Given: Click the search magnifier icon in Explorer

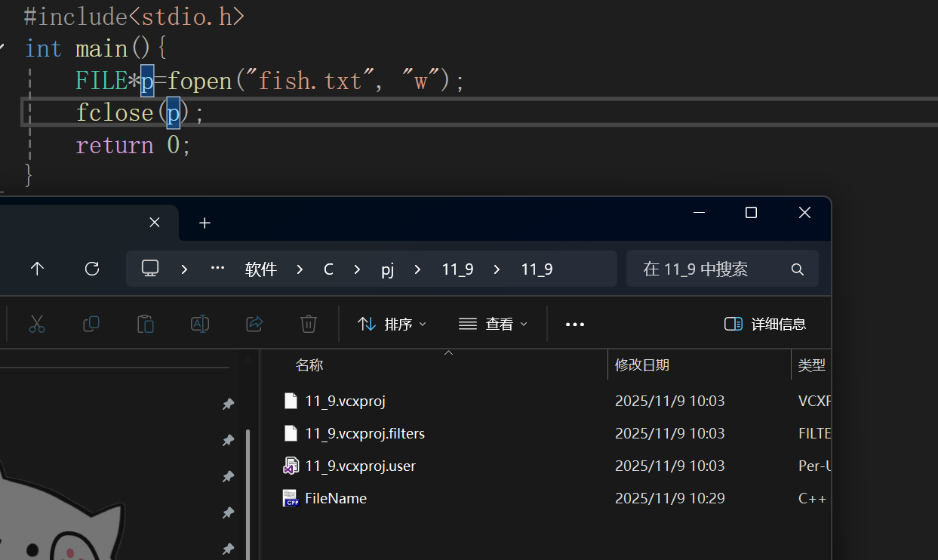Looking at the screenshot, I should [797, 269].
